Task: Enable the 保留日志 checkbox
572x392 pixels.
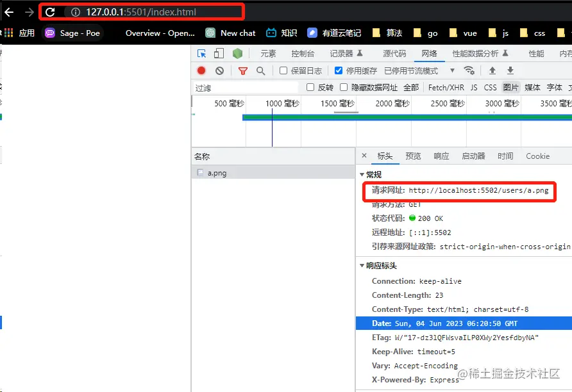Action: [283, 70]
